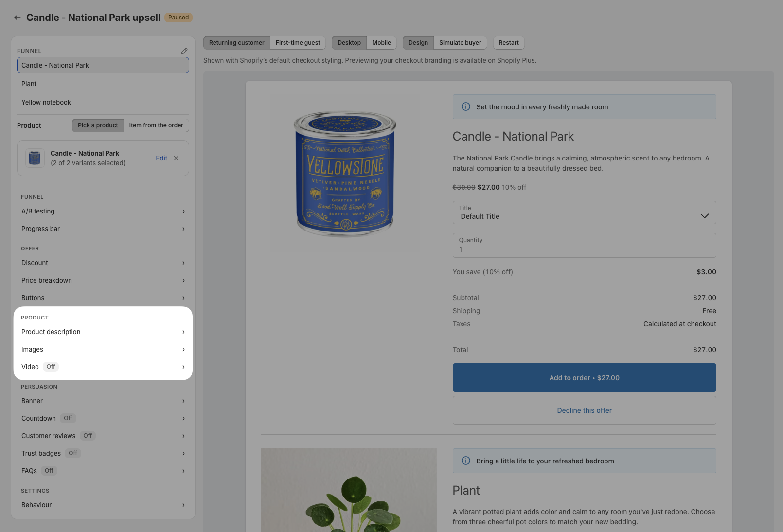Screen dimensions: 783x532
Task: Select Returning customer preview mode
Action: [x=237, y=43]
